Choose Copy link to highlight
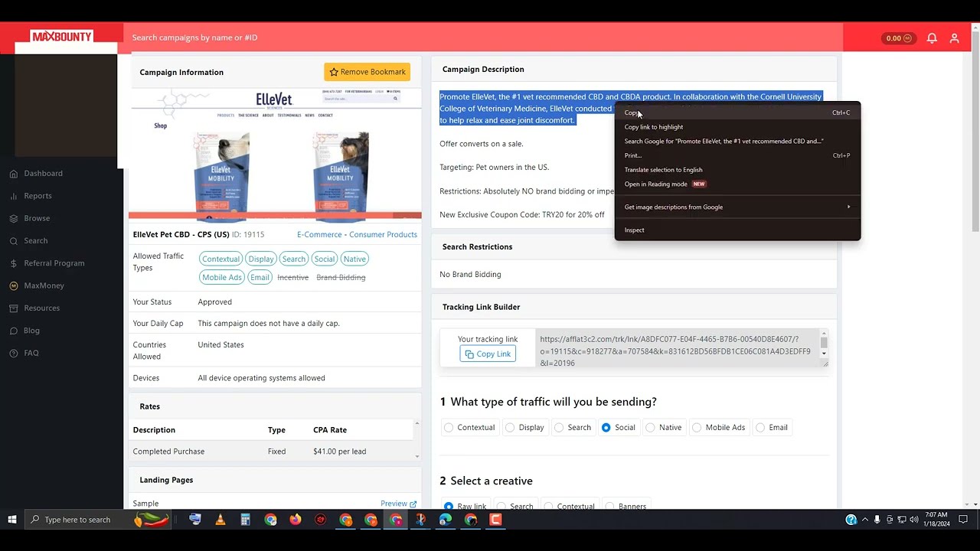Viewport: 980px width, 551px height. 737,127
